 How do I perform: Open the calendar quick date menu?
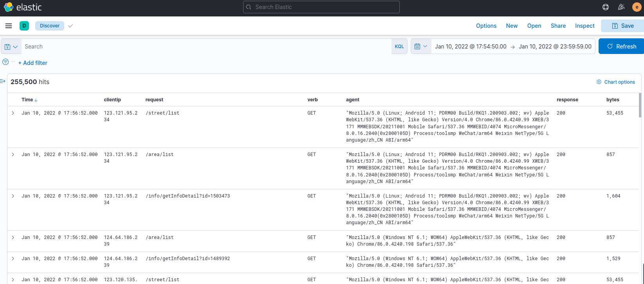(x=421, y=47)
